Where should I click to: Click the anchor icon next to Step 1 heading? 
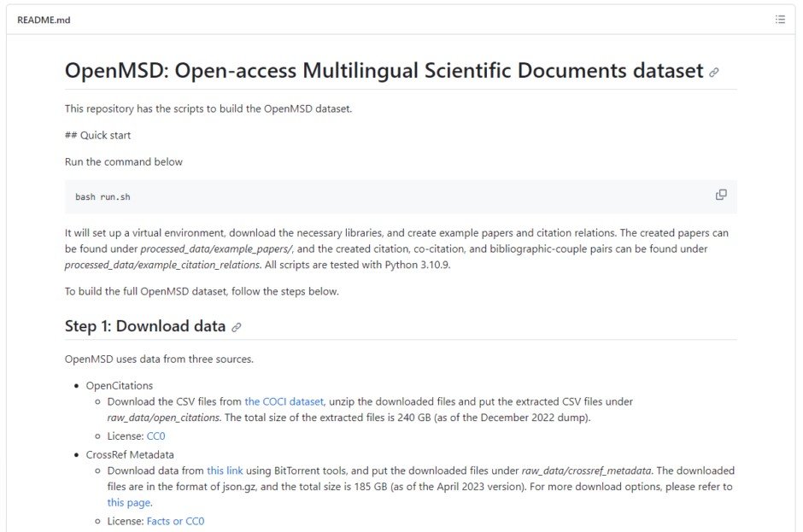click(x=237, y=327)
